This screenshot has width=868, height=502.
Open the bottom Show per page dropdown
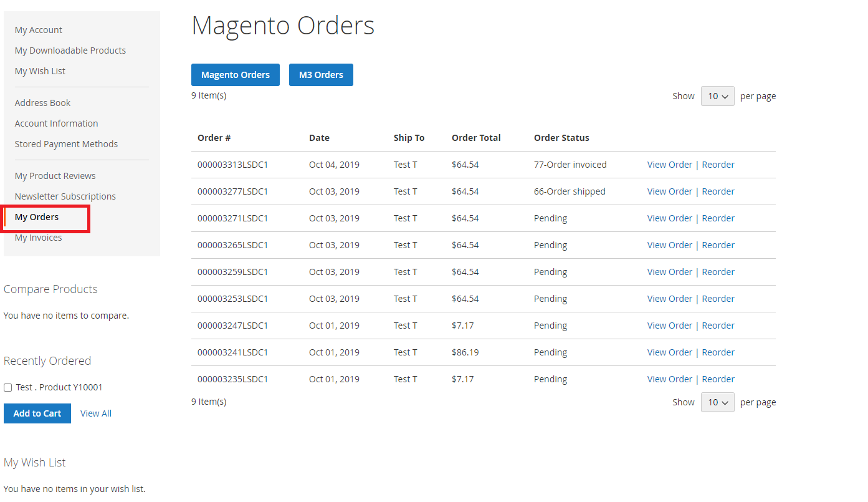(718, 402)
